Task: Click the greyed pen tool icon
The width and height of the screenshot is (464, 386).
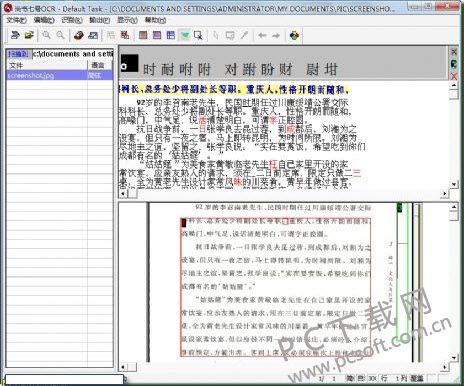Action: pos(244,35)
